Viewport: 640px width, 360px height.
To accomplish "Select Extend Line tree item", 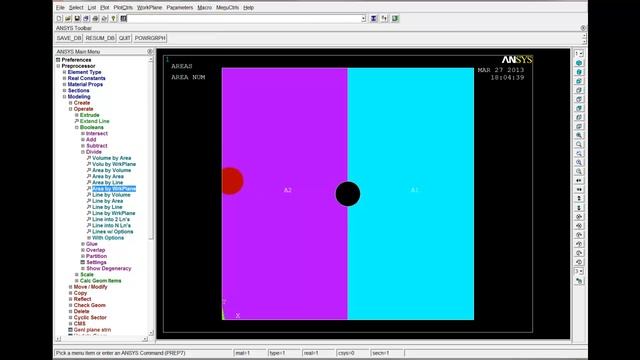I will click(x=94, y=121).
